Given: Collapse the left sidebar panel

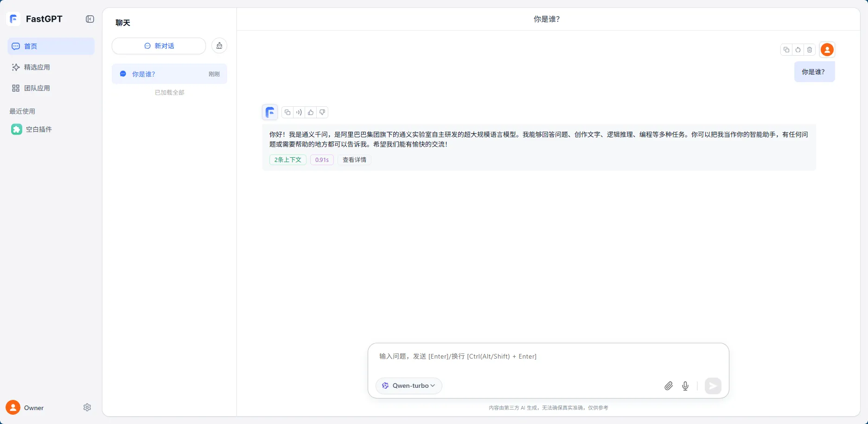Looking at the screenshot, I should (x=89, y=19).
